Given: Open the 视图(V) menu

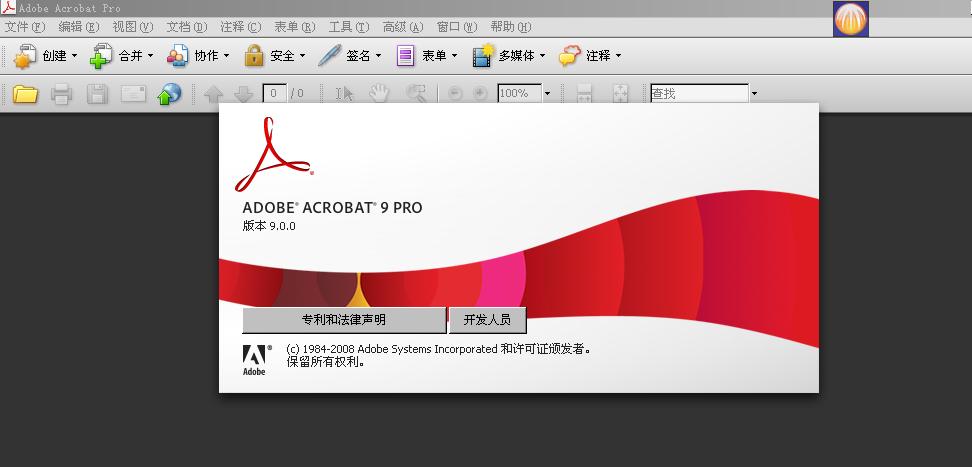Looking at the screenshot, I should click(x=133, y=27).
